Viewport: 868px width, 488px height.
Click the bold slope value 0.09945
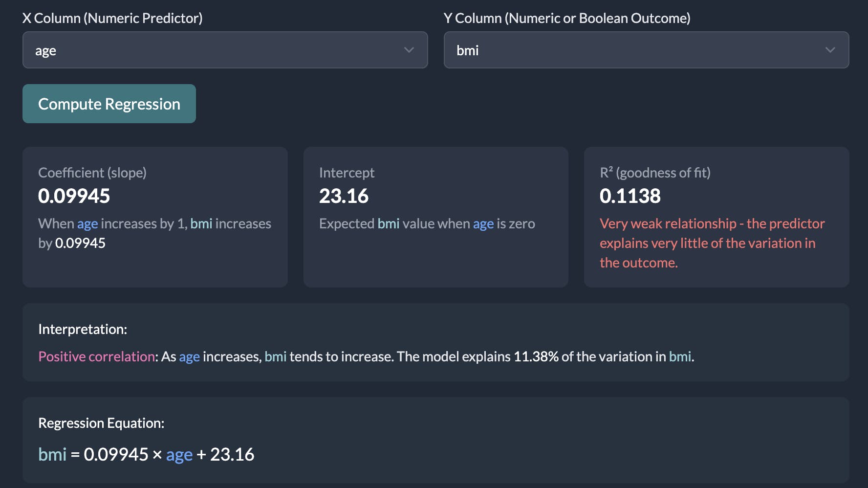click(x=74, y=196)
